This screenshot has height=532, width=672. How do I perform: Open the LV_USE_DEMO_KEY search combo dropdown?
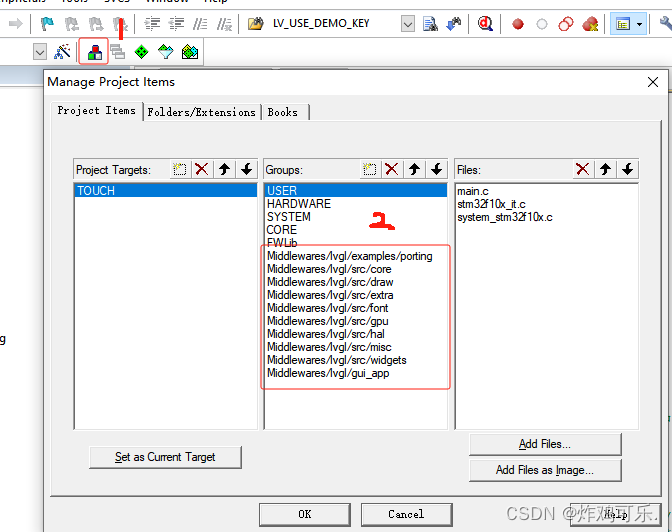[408, 24]
